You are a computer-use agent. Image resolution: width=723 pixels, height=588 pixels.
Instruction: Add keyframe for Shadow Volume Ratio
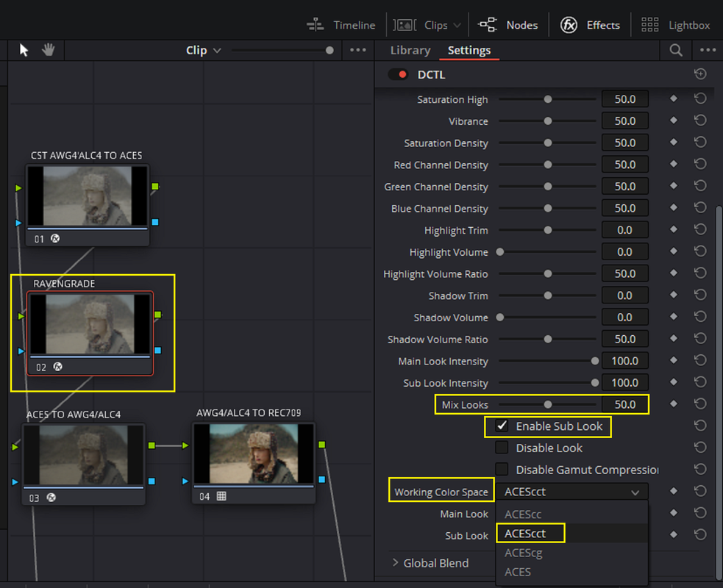point(673,339)
